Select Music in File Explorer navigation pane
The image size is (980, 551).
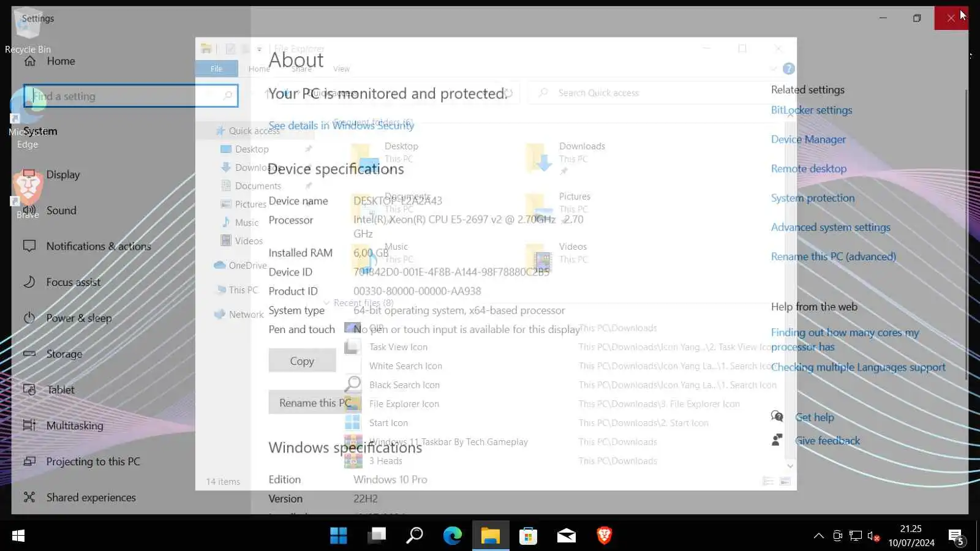point(240,223)
